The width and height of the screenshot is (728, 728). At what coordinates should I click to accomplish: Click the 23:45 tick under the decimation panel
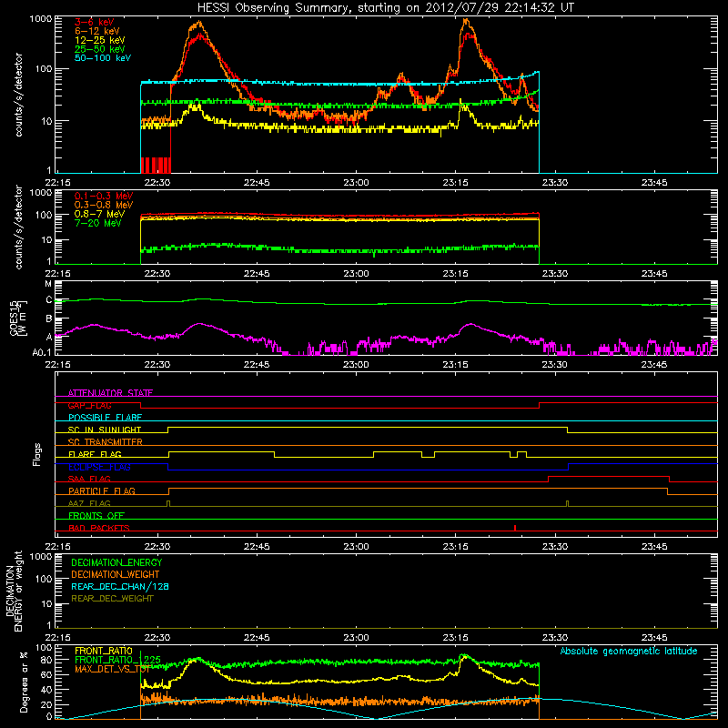click(654, 638)
